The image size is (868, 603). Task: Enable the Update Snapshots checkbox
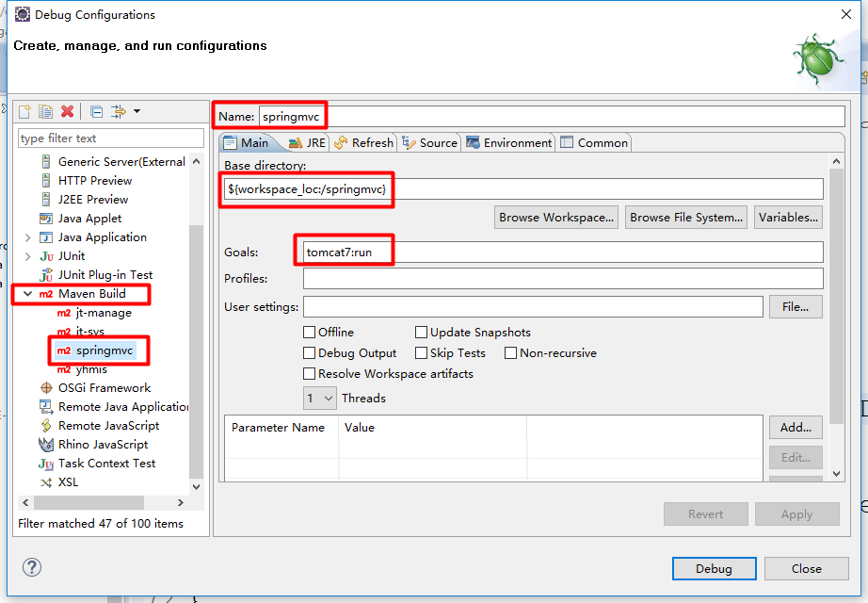421,332
